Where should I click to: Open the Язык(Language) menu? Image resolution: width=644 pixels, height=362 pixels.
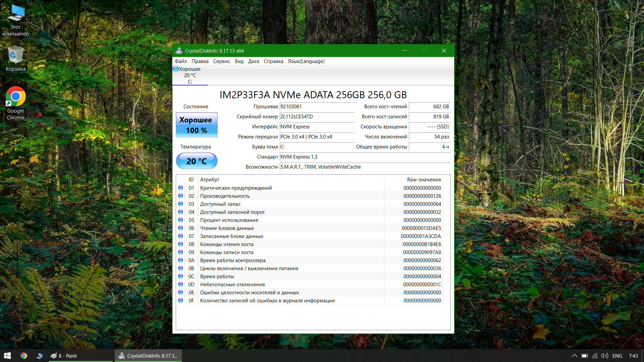[x=306, y=61]
